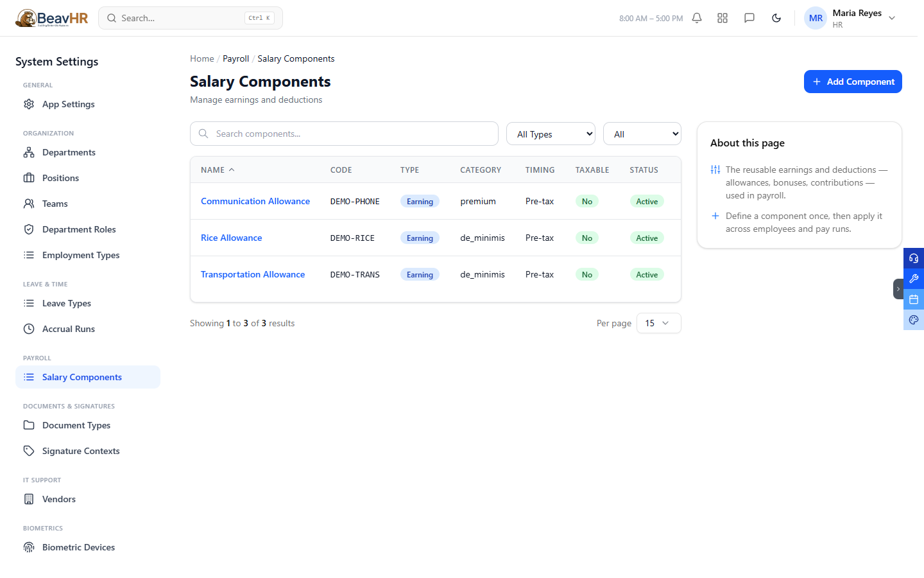This screenshot has width=924, height=578.
Task: Click the CATEGORY column header
Action: [481, 170]
